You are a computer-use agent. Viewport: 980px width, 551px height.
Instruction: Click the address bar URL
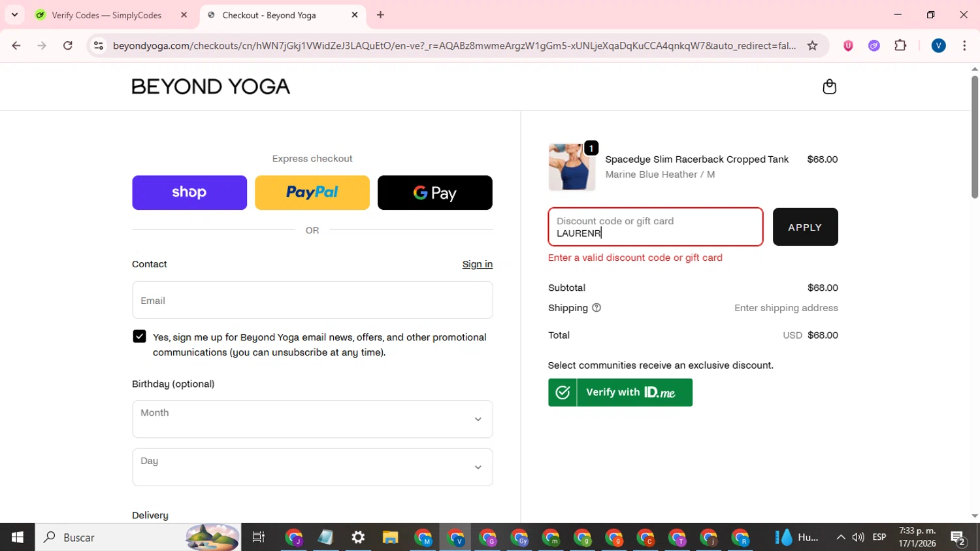coord(454,46)
